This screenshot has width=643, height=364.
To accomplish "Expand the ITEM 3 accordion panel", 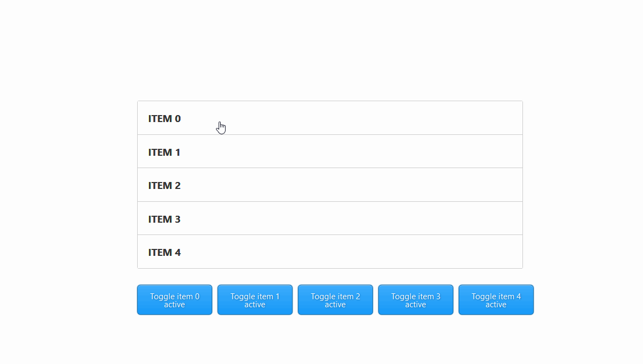I will point(330,219).
